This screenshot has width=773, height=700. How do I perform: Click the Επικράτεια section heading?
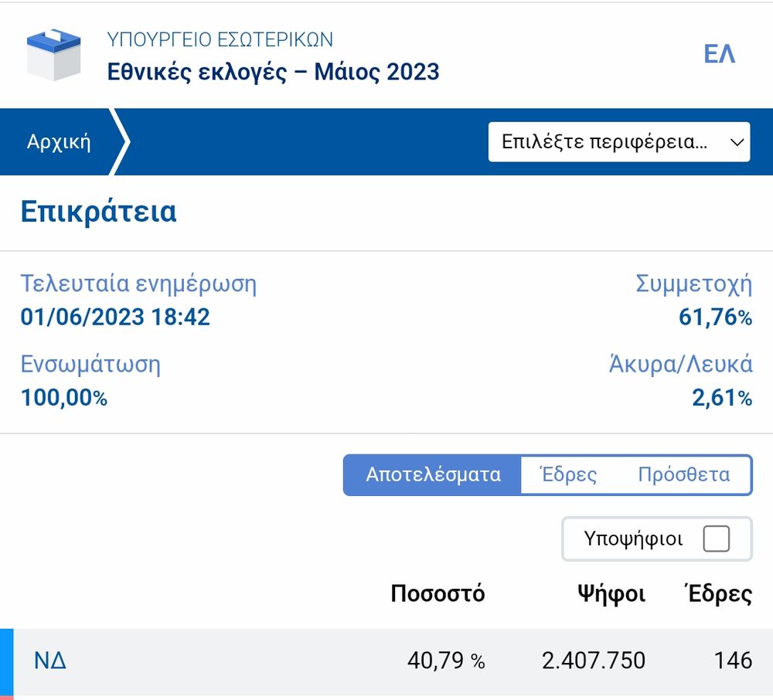[x=99, y=212]
